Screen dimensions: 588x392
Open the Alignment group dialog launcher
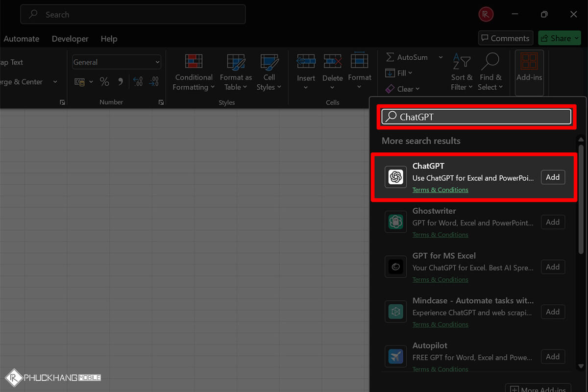click(x=62, y=102)
